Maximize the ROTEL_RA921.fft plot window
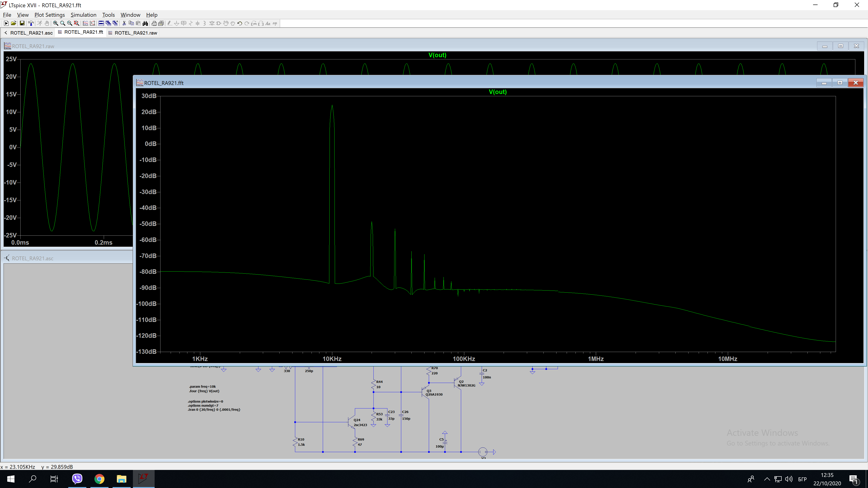868x488 pixels. [x=840, y=83]
